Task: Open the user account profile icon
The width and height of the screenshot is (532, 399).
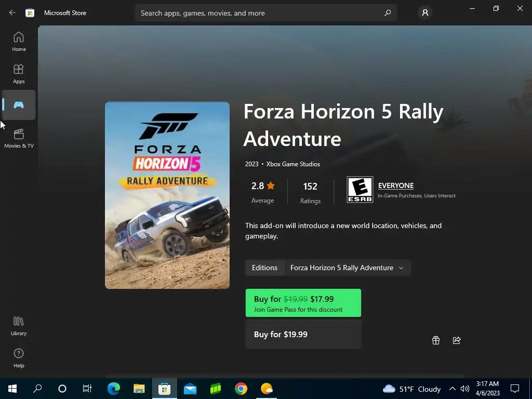Action: [x=425, y=13]
